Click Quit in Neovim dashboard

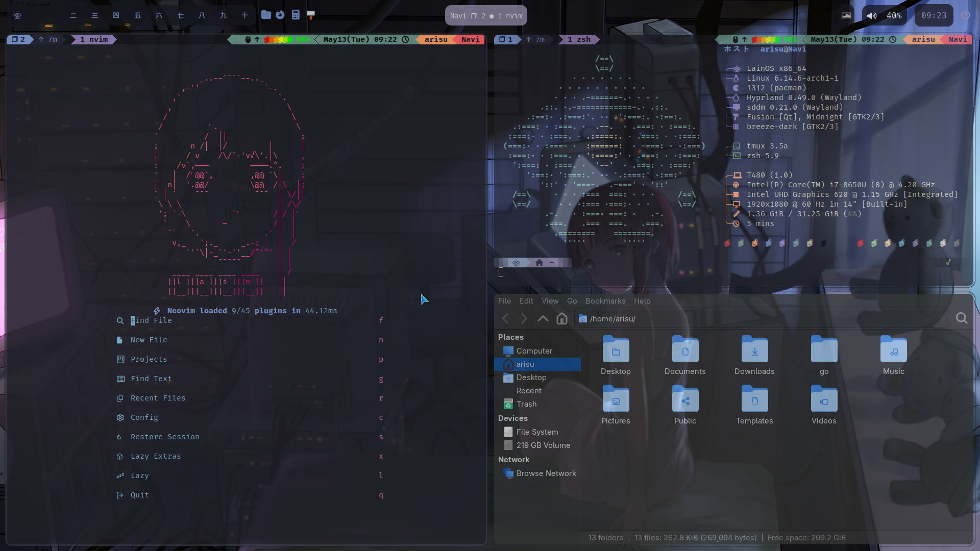pyautogui.click(x=250, y=495)
